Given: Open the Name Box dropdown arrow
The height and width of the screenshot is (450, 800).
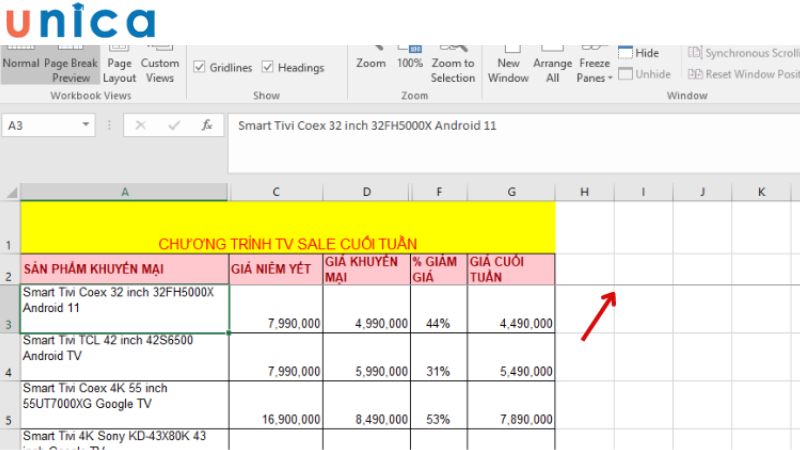Looking at the screenshot, I should [x=86, y=126].
